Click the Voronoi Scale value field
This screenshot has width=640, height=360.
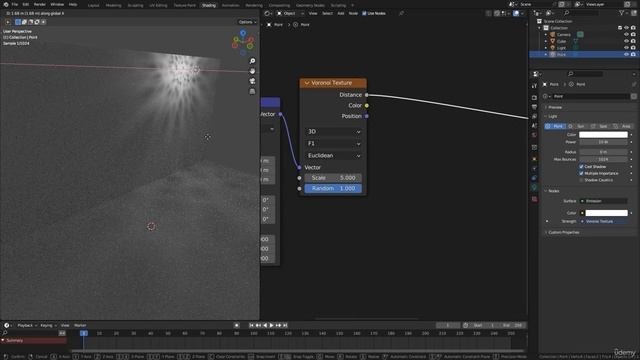click(x=333, y=178)
